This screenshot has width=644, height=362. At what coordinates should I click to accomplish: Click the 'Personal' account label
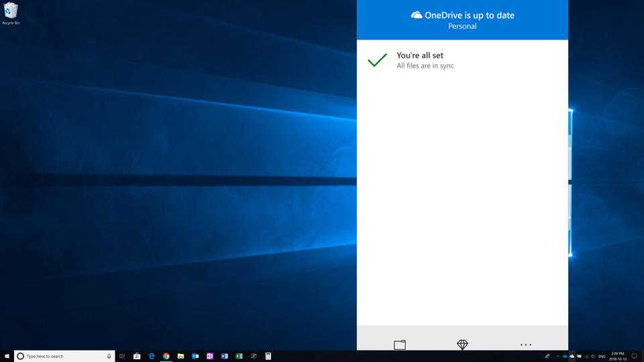click(x=462, y=26)
